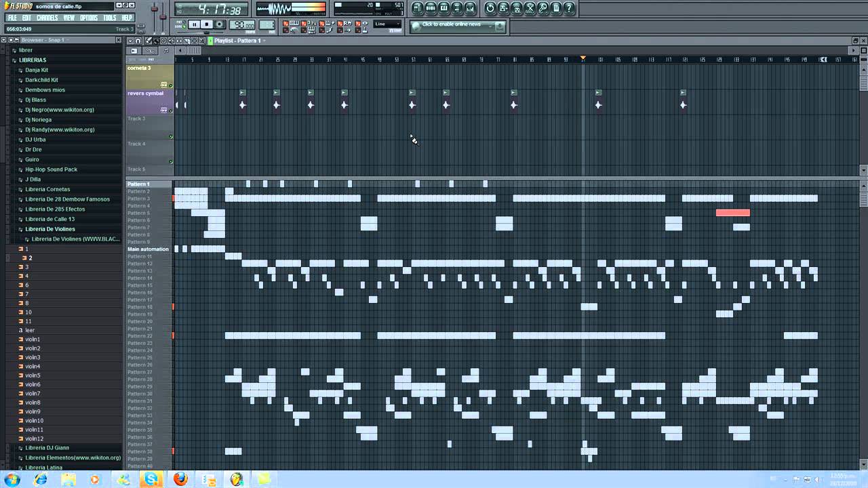Show automation clips focus tab in playlist

click(x=150, y=51)
